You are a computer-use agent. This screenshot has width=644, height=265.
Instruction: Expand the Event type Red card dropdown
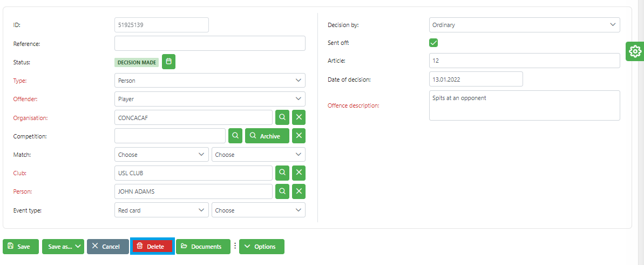(161, 210)
